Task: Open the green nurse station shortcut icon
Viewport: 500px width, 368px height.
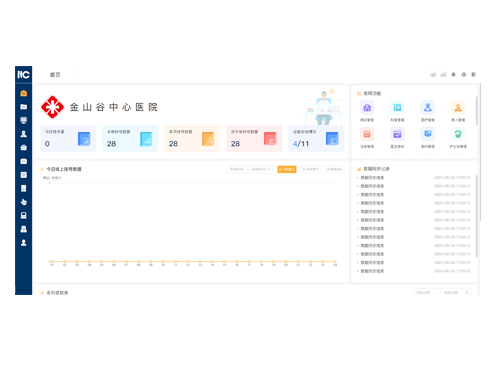Action: [x=458, y=134]
